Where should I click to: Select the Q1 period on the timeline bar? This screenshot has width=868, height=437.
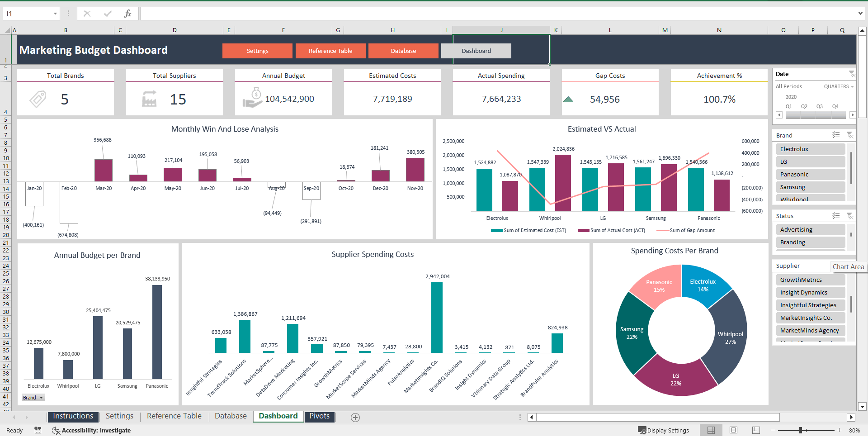coord(793,115)
